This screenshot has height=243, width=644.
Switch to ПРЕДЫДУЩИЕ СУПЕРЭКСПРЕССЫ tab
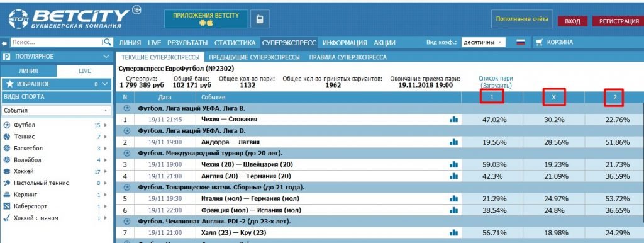(x=254, y=57)
